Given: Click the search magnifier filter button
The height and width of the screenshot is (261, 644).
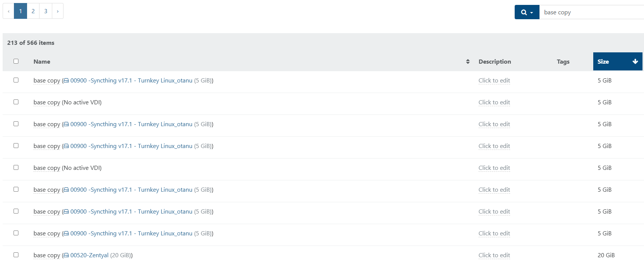Looking at the screenshot, I should coord(524,12).
